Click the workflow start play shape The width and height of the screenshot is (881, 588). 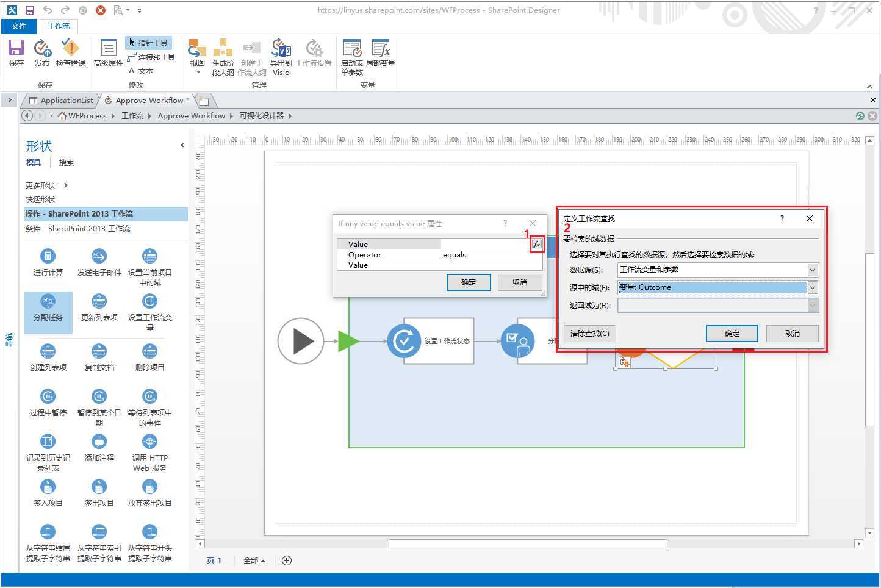click(301, 341)
